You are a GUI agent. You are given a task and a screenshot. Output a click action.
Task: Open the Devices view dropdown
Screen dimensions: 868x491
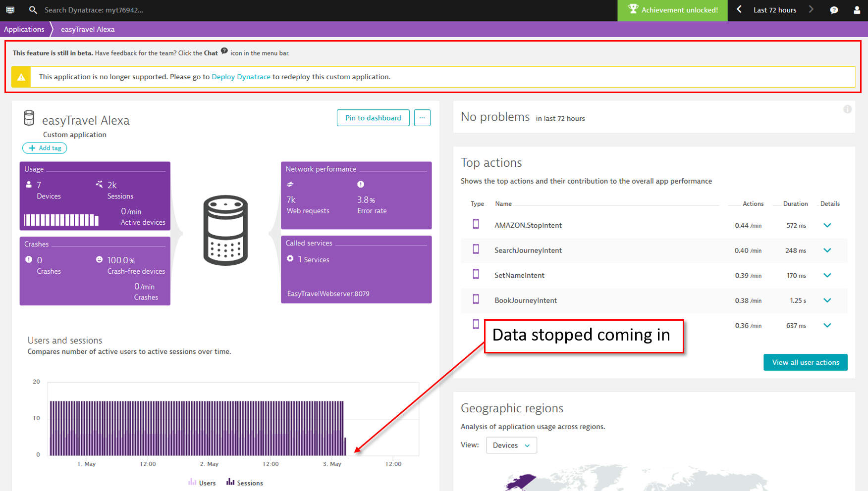coord(511,445)
